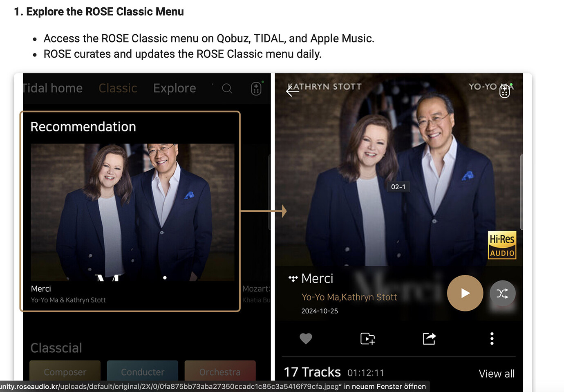Screen dimensions: 564x392
Task: Select the Composer category button
Action: click(65, 371)
